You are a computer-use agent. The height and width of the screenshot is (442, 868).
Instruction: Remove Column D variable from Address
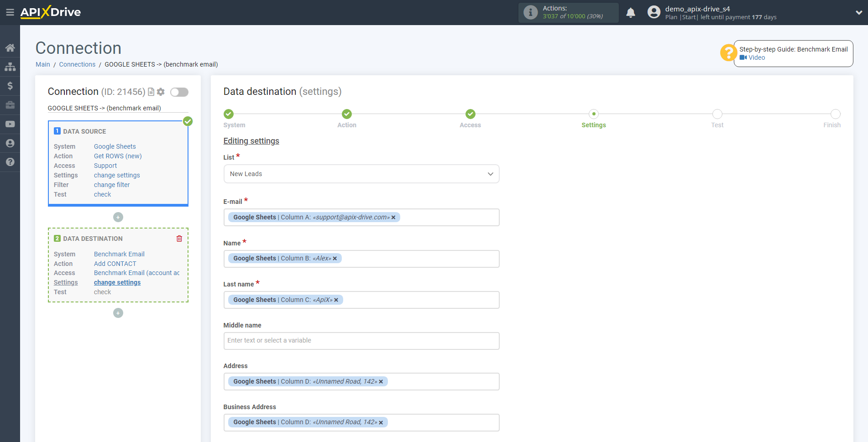tap(381, 382)
